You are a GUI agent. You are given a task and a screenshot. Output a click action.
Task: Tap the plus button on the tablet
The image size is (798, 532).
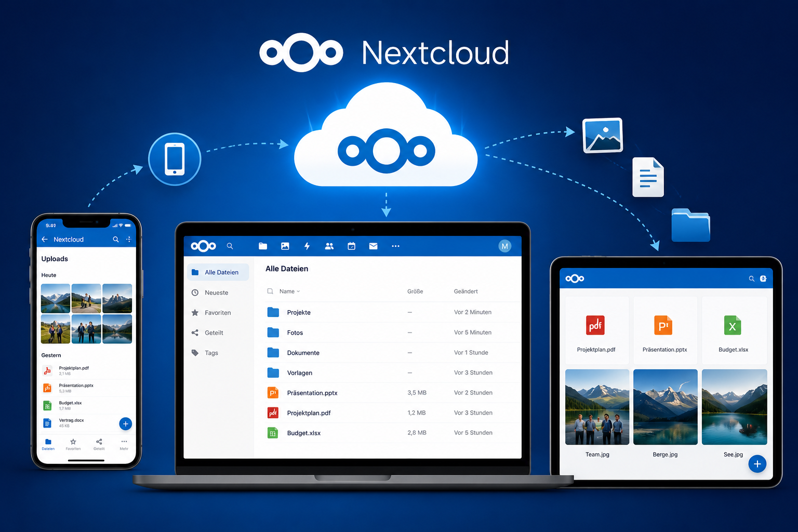tap(757, 464)
